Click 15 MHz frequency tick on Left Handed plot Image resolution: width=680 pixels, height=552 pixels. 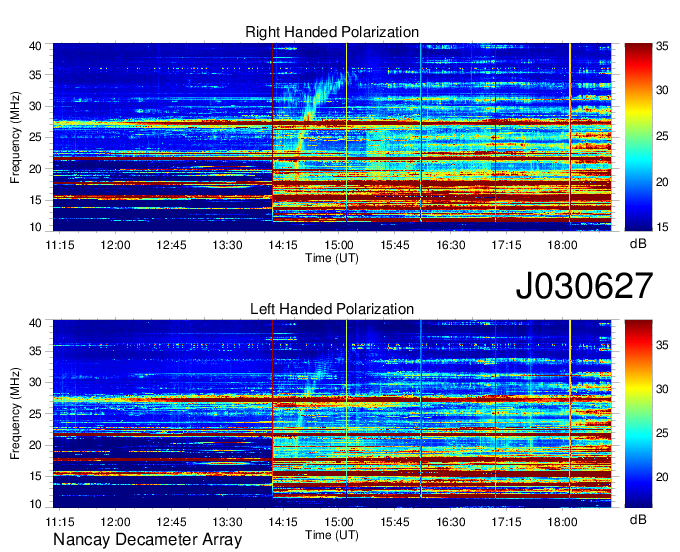point(36,476)
